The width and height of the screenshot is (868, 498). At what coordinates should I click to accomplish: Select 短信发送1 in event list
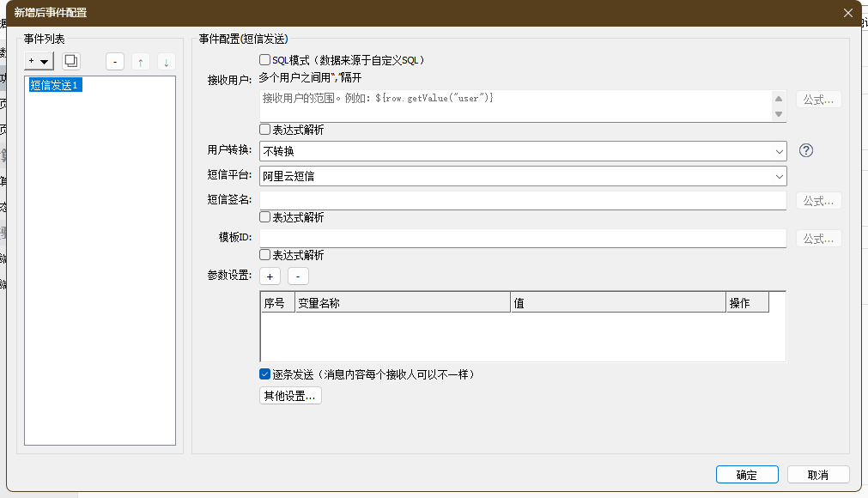[55, 85]
